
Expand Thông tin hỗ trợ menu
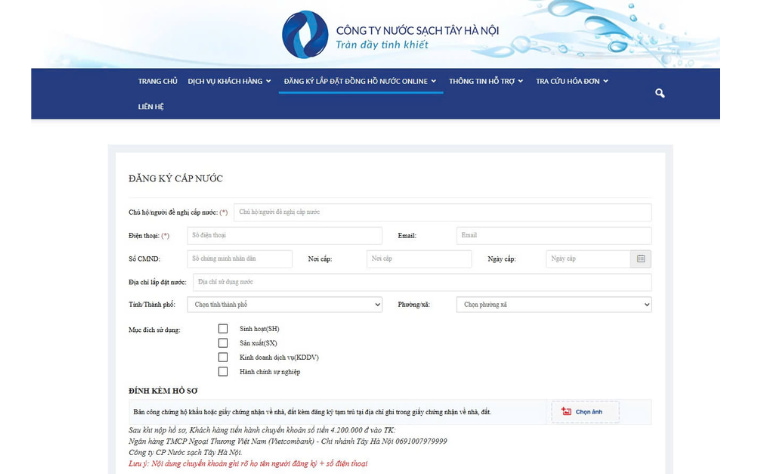pyautogui.click(x=486, y=81)
